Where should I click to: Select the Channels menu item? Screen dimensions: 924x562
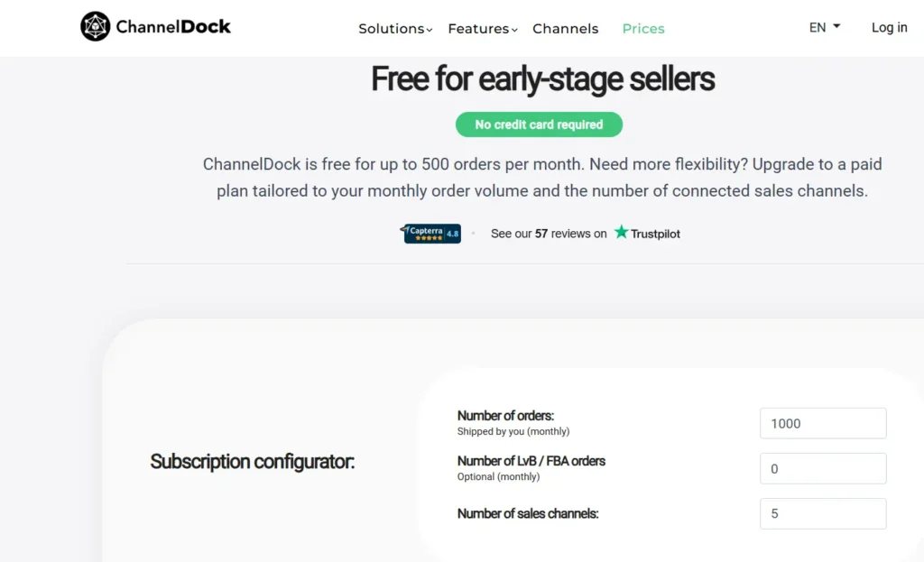565,28
